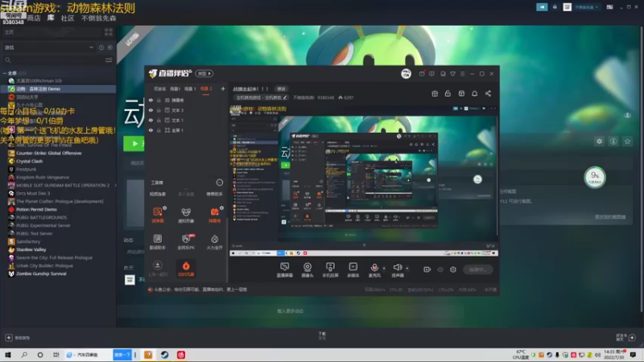Open the mail messages icon with red dot
The height and width of the screenshot is (362, 644).
click(422, 73)
